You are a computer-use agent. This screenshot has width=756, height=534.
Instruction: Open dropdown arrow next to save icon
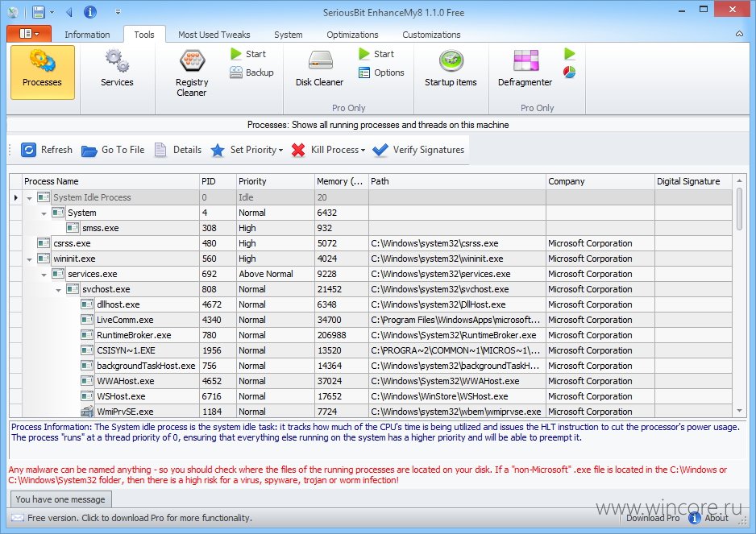(52, 12)
